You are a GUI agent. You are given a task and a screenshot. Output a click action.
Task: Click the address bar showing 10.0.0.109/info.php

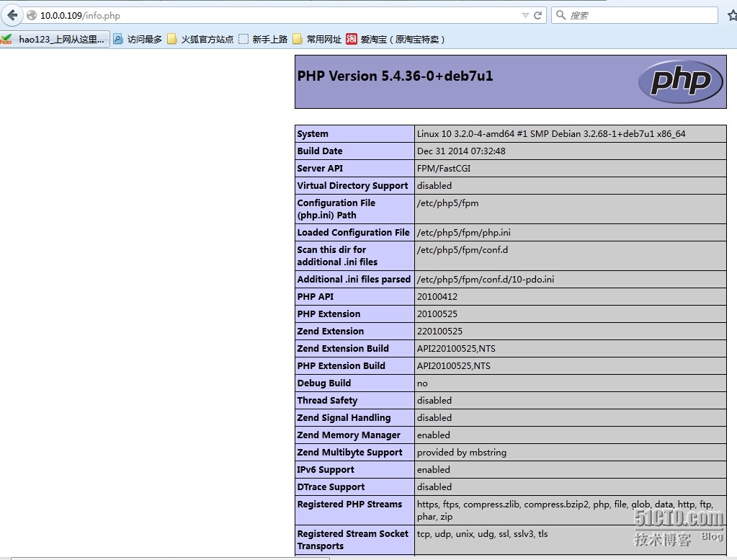tap(282, 16)
